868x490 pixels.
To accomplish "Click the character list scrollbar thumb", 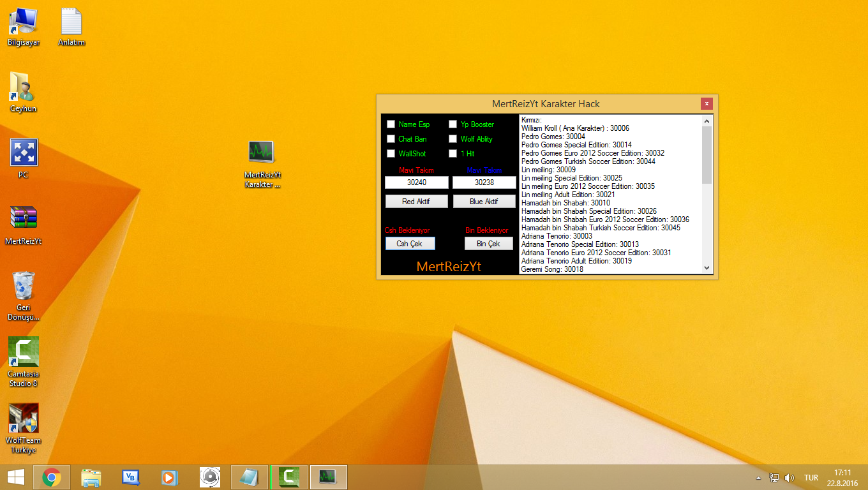I will click(x=707, y=155).
